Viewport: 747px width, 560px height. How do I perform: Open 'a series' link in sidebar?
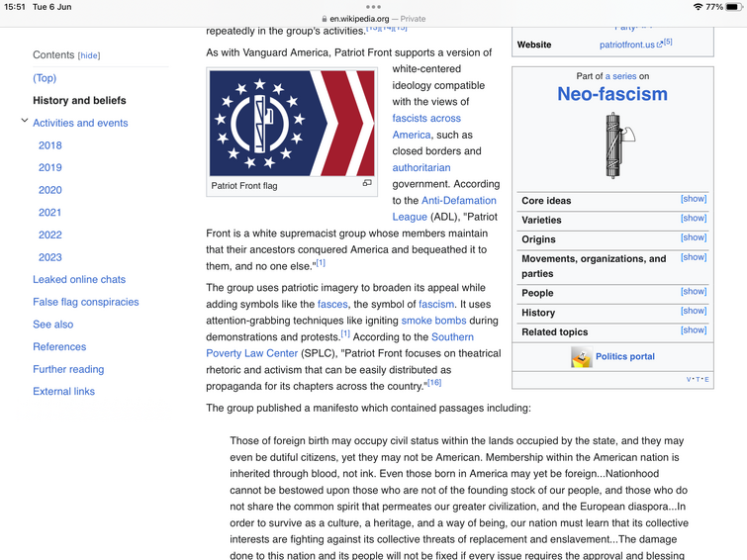620,76
